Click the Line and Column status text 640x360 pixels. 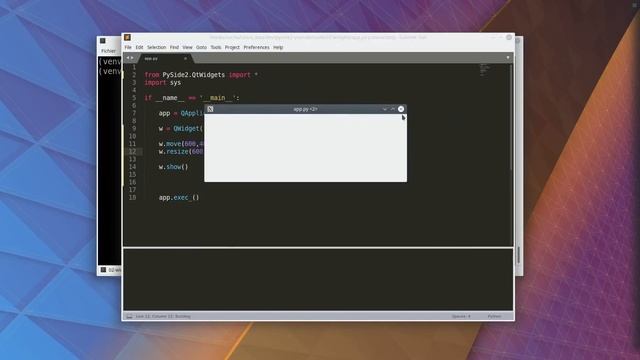(163, 316)
